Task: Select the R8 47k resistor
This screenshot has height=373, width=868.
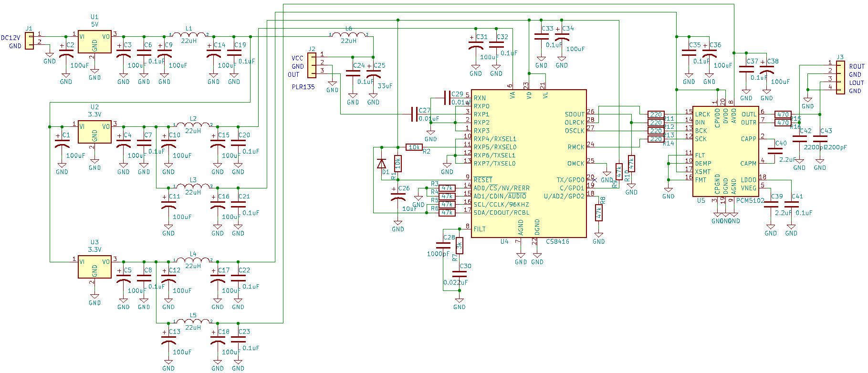Action: [x=598, y=213]
